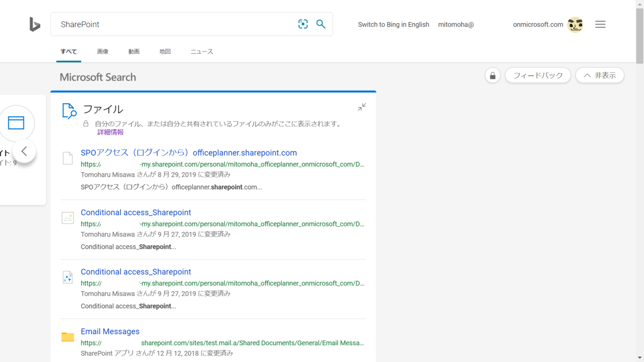This screenshot has height=362, width=644.
Task: Go to previous card with left chevron
Action: tap(24, 151)
